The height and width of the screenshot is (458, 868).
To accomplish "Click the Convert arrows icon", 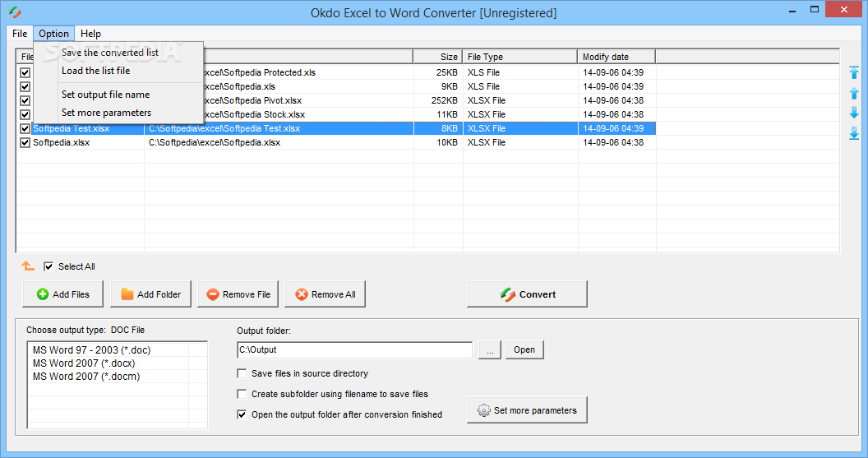I will pos(508,294).
